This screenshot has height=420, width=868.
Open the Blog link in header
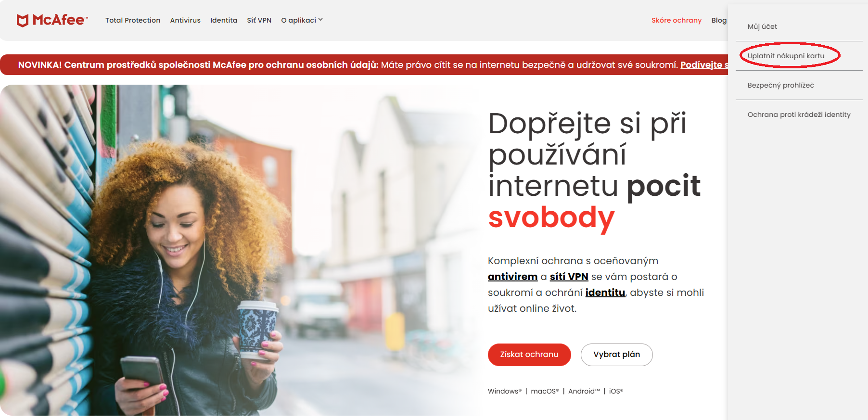pos(719,20)
